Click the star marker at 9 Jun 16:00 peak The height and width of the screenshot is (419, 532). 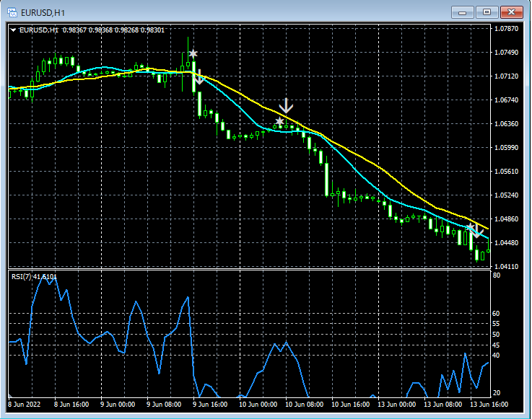(x=193, y=53)
